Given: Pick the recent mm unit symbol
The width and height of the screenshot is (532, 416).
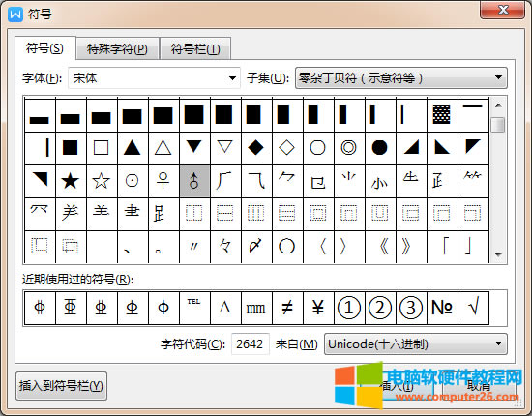Looking at the screenshot, I should tap(255, 308).
